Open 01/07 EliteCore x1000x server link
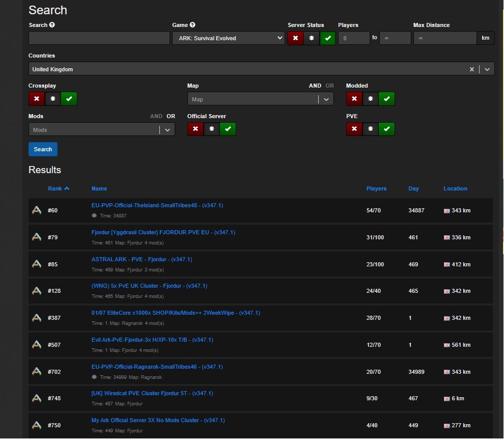This screenshot has height=440, width=504. [x=176, y=313]
